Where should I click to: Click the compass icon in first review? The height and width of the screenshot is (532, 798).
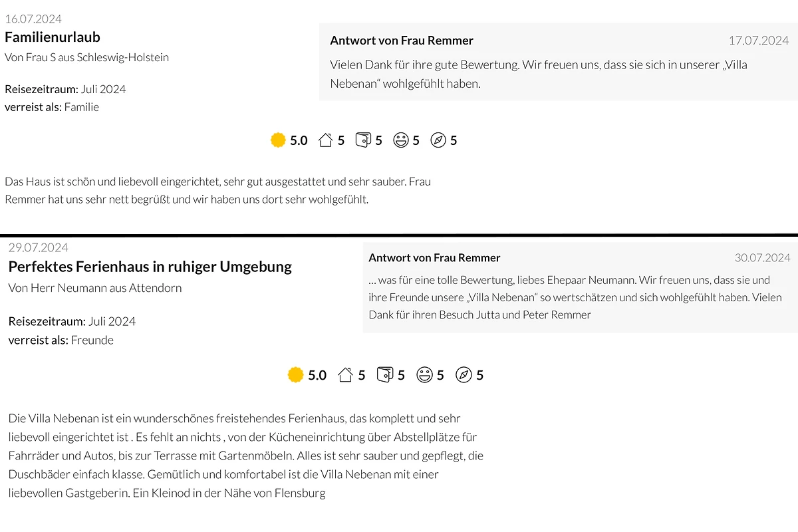coord(438,140)
